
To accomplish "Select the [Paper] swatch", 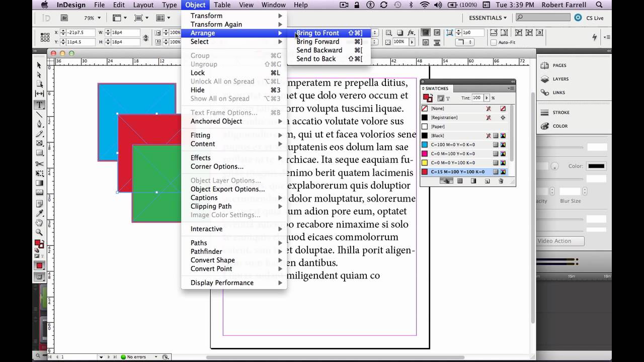I will tap(464, 127).
